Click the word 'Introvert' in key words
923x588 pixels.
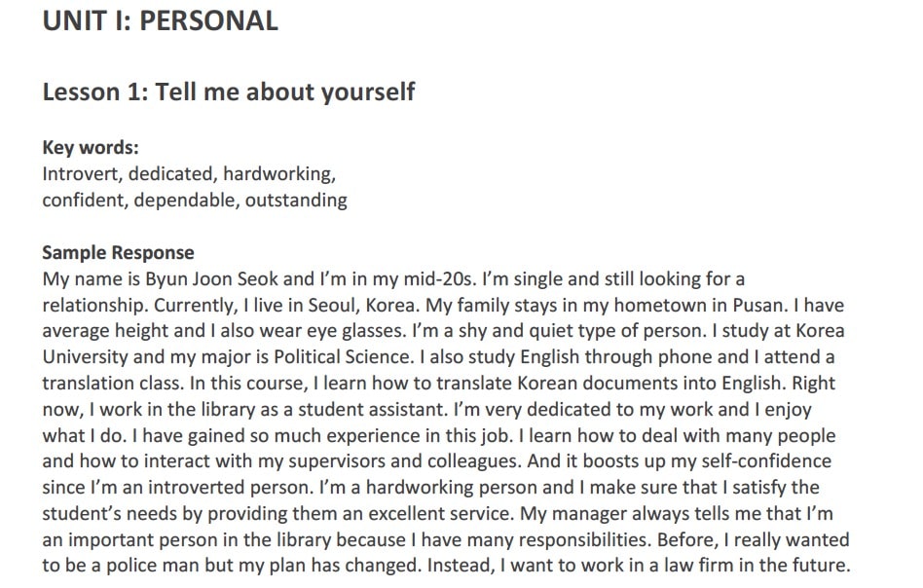tap(81, 174)
